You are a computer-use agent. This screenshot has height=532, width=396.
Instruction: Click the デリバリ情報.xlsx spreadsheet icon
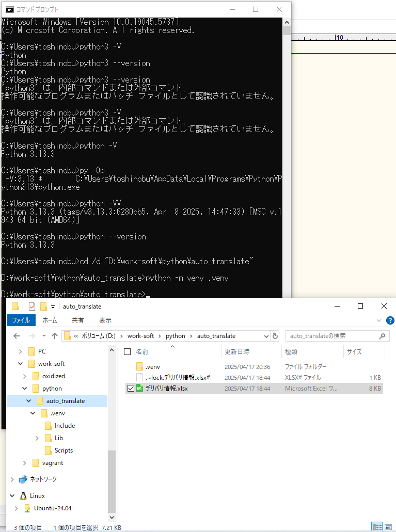pyautogui.click(x=139, y=389)
